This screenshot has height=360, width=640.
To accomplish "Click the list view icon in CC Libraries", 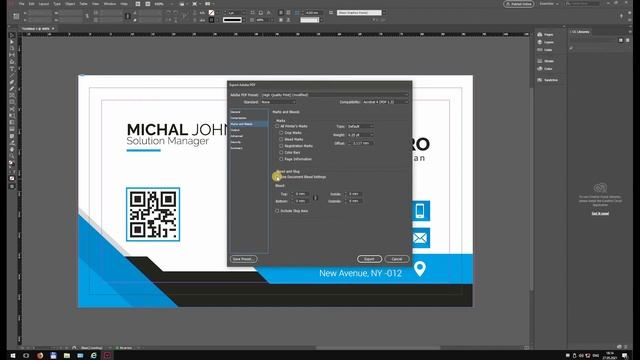I will (627, 40).
